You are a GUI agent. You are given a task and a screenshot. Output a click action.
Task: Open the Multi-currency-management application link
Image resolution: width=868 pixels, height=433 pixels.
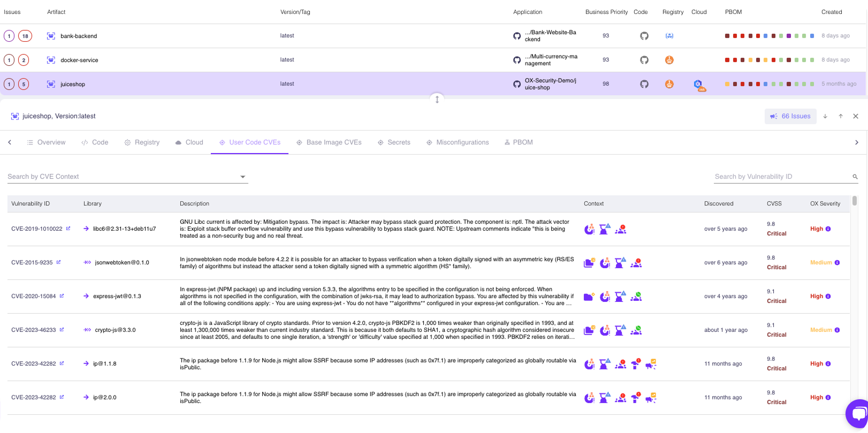(x=551, y=60)
